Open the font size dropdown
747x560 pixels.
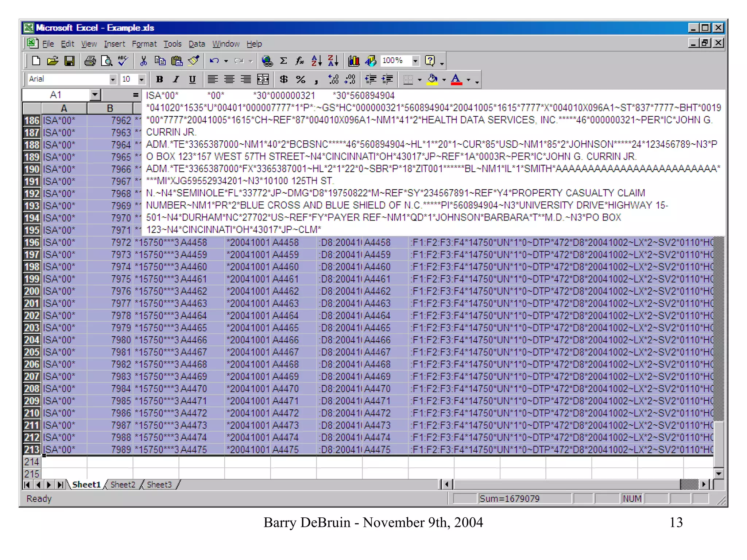point(142,79)
